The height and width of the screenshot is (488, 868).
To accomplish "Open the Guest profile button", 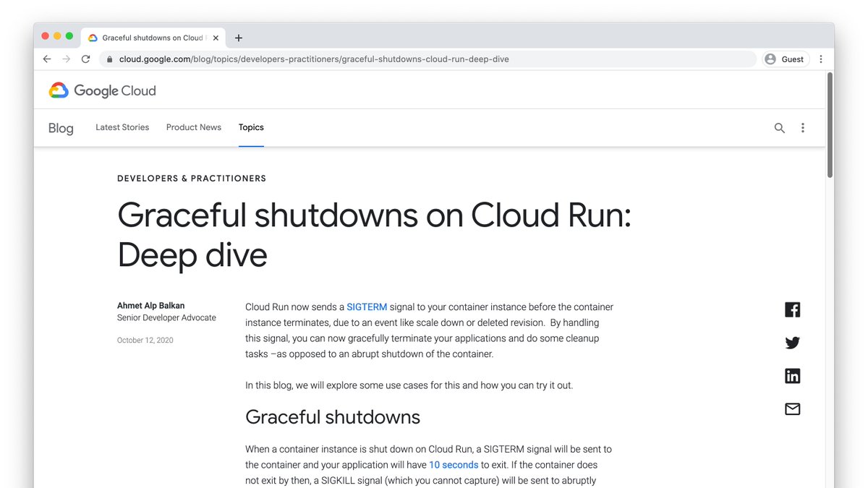I will tap(786, 59).
